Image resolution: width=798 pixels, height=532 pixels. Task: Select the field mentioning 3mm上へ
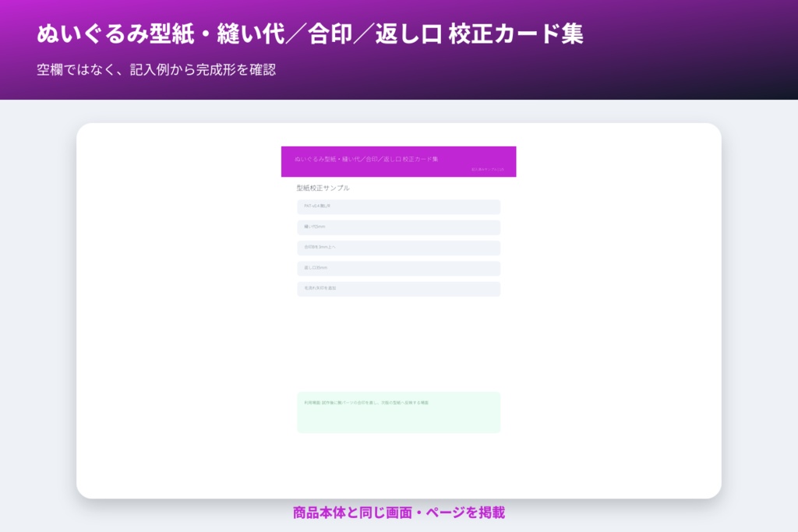(398, 248)
